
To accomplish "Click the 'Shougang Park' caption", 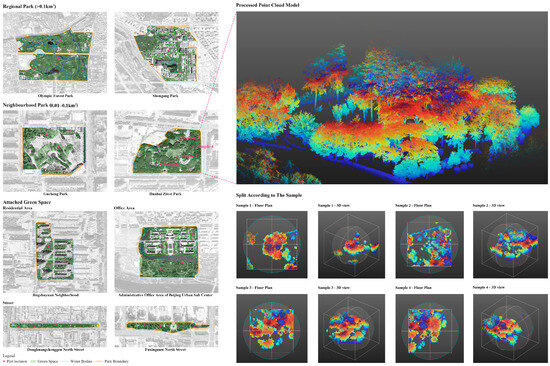I will tap(165, 95).
